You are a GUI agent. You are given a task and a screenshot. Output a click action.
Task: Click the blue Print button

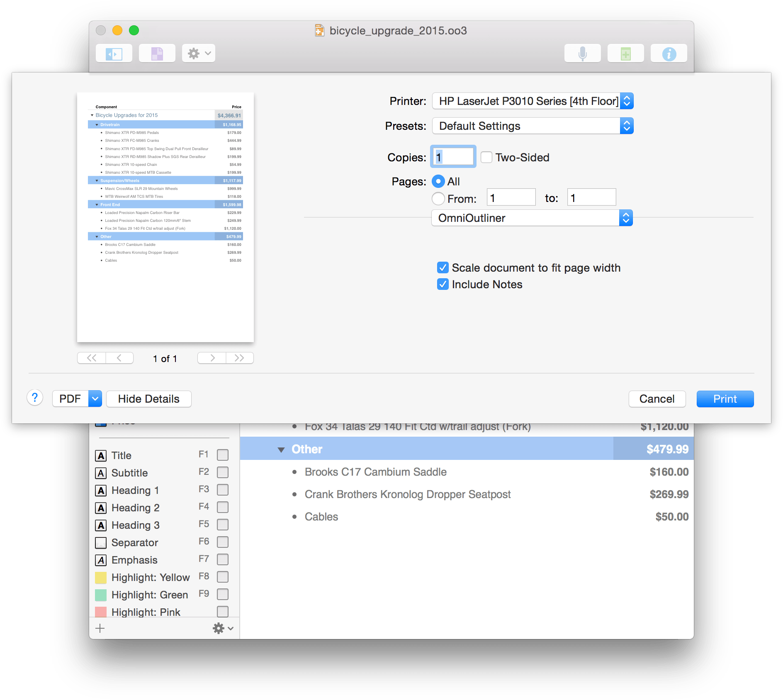725,399
